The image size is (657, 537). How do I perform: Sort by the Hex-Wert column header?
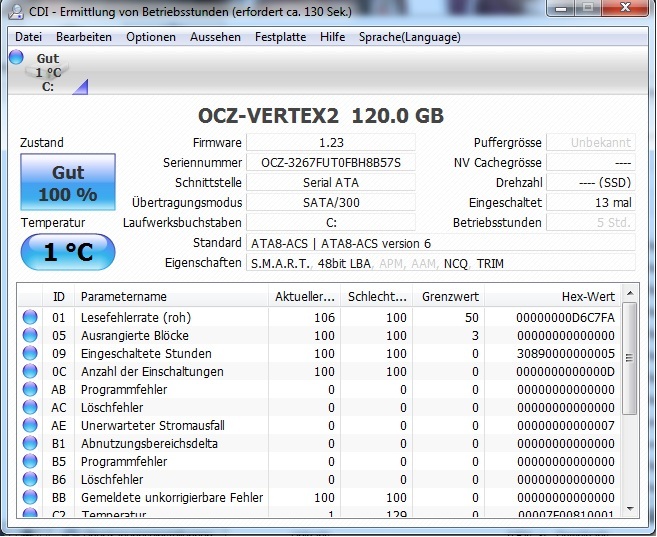(x=553, y=297)
